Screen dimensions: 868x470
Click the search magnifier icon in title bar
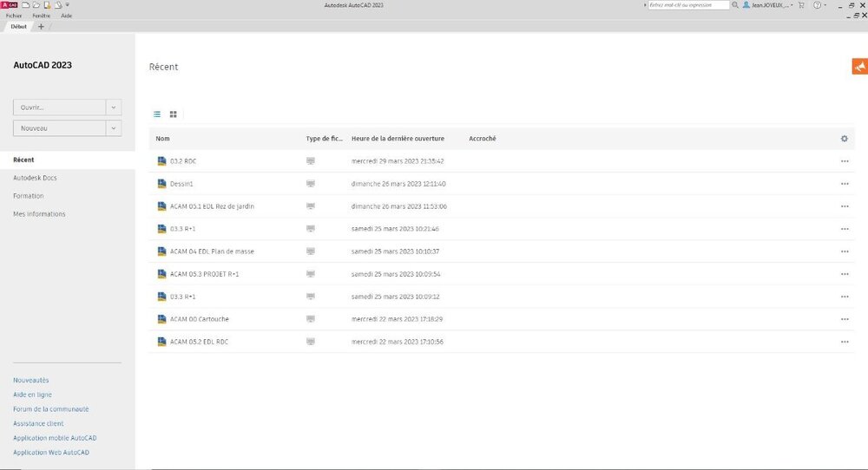[735, 5]
